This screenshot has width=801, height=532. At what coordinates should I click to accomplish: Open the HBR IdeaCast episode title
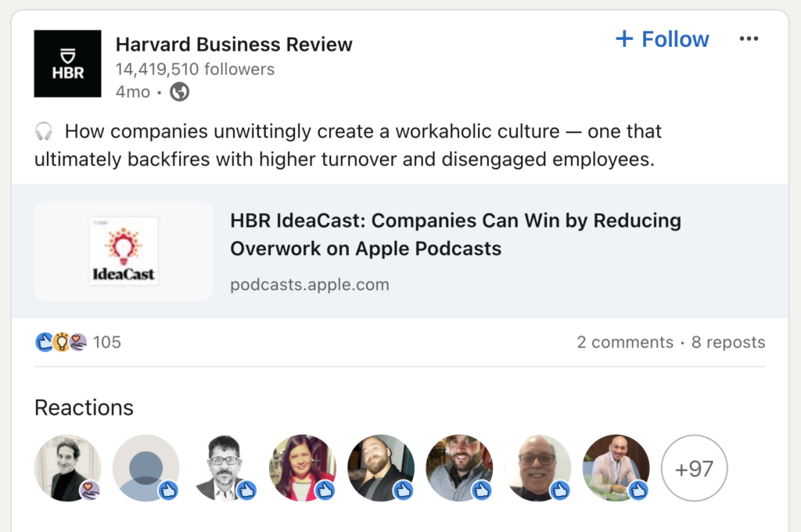coord(454,233)
